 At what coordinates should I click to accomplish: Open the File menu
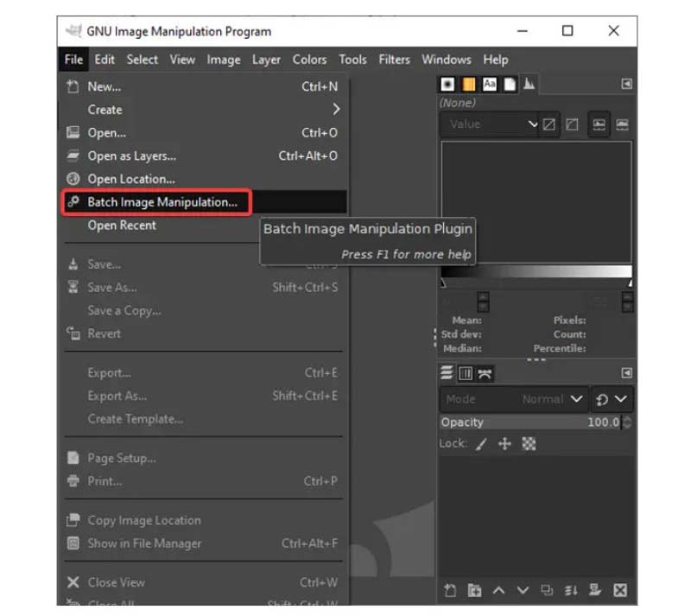73,60
